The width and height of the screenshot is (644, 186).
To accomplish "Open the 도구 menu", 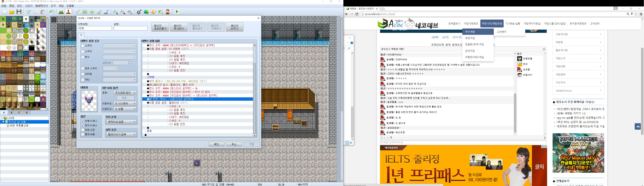I will 53,6.
